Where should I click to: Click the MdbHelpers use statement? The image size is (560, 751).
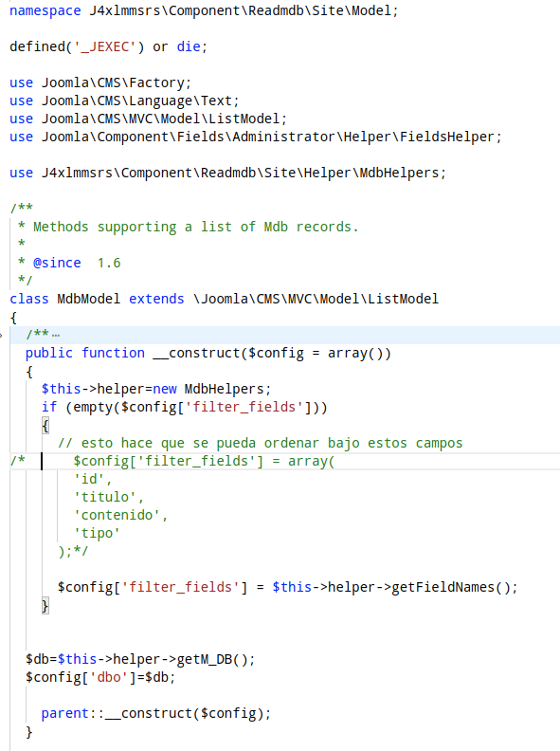pyautogui.click(x=227, y=173)
